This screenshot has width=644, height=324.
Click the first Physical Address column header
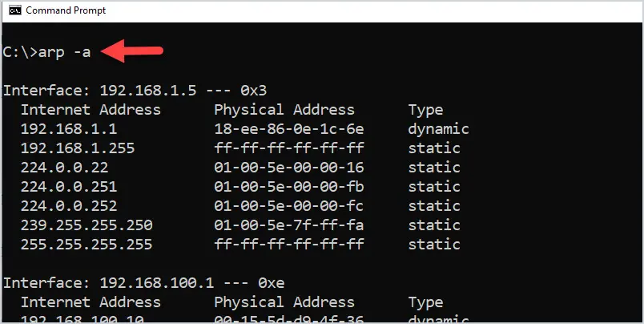click(x=284, y=110)
